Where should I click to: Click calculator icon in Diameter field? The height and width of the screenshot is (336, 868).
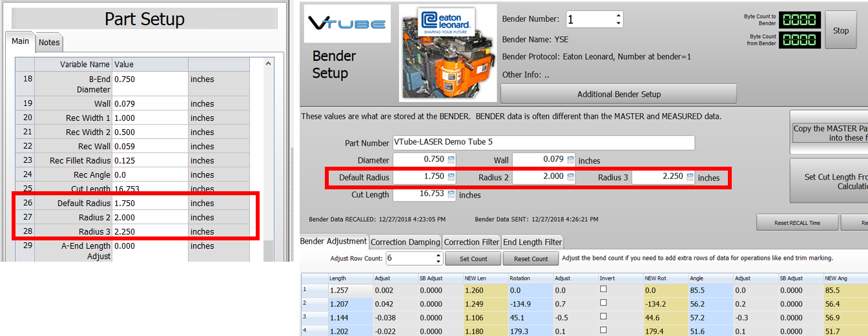(x=451, y=160)
